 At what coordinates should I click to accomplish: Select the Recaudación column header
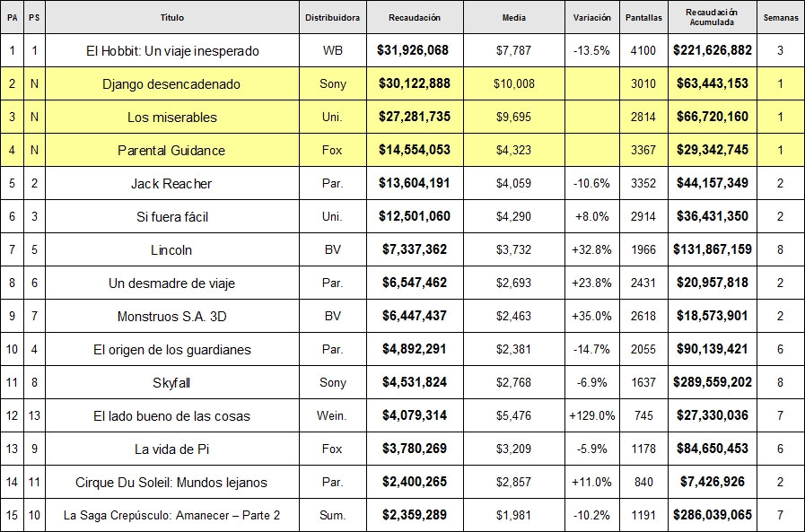point(415,17)
